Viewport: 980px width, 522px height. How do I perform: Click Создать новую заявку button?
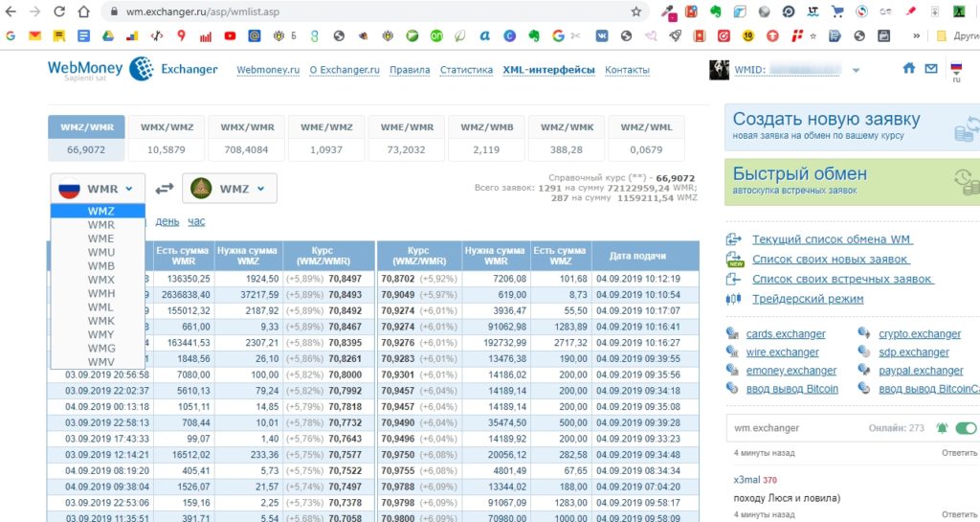coord(852,127)
